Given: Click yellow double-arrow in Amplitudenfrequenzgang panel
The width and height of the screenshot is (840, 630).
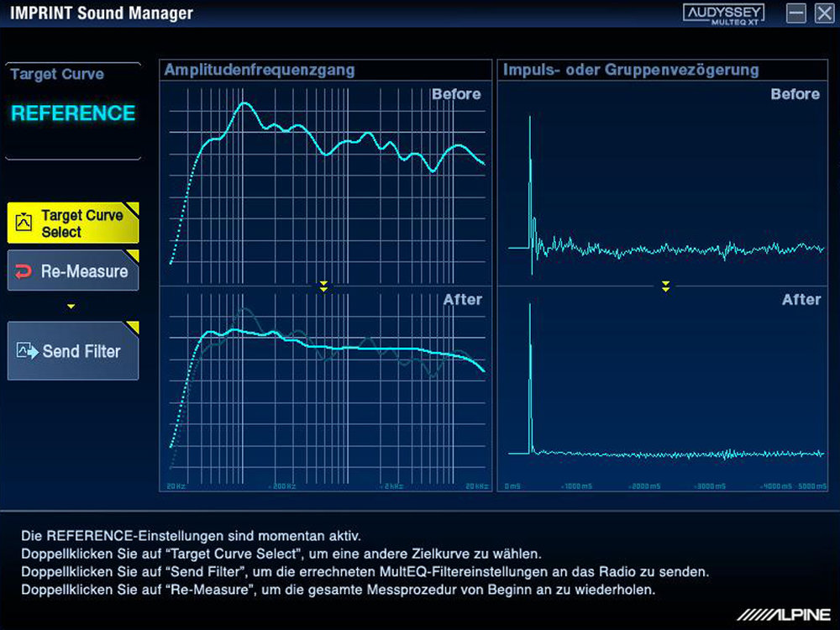Looking at the screenshot, I should pyautogui.click(x=323, y=286).
